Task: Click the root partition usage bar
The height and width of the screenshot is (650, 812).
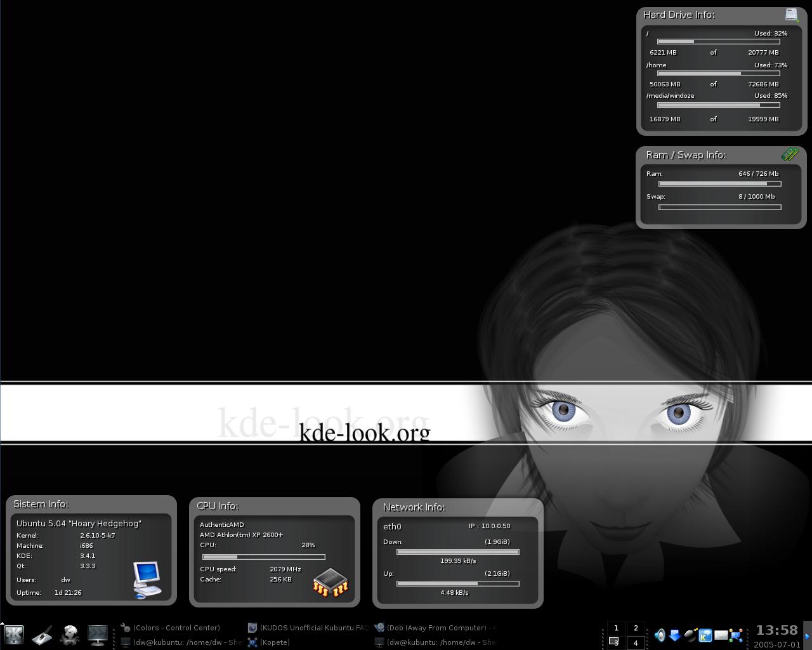Action: tap(718, 42)
